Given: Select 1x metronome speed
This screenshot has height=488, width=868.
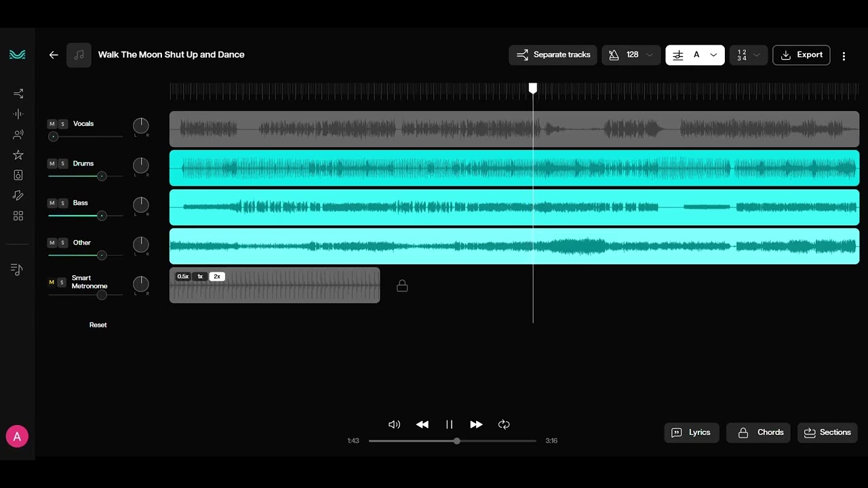Looking at the screenshot, I should (x=200, y=277).
